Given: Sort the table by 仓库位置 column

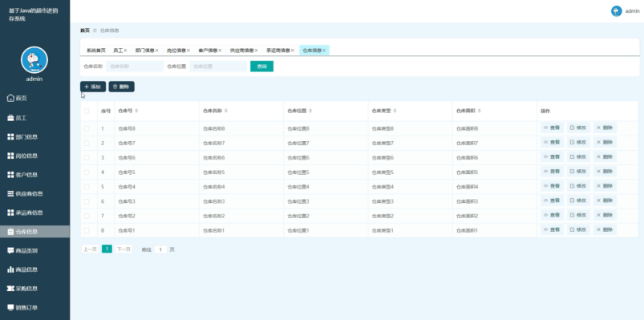Looking at the screenshot, I should point(310,111).
